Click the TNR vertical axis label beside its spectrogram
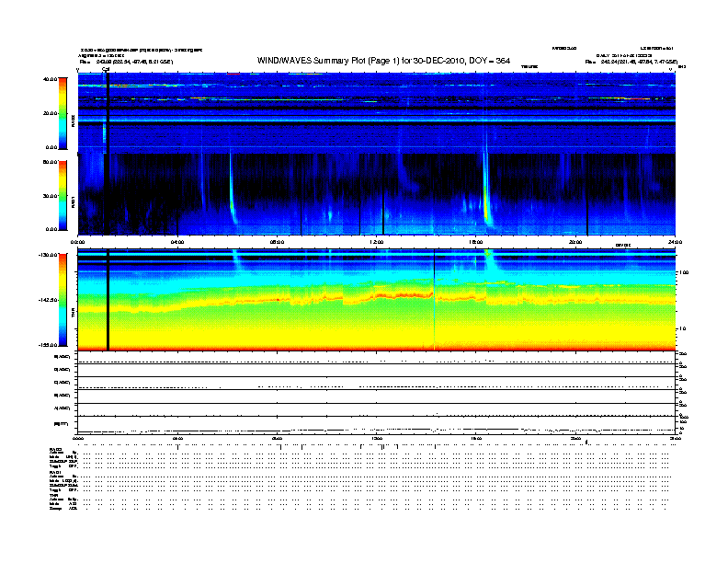 (x=73, y=315)
